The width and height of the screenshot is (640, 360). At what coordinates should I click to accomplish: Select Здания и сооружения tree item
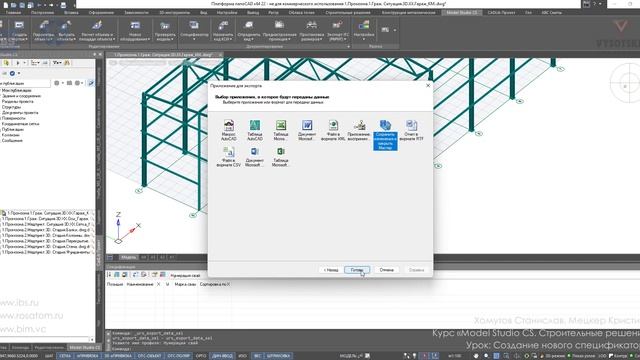click(21, 96)
